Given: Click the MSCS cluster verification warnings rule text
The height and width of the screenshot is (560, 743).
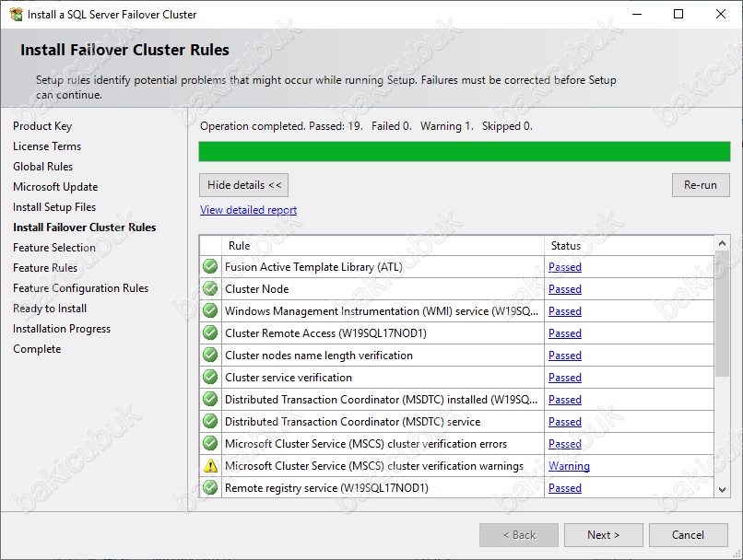Looking at the screenshot, I should point(374,466).
